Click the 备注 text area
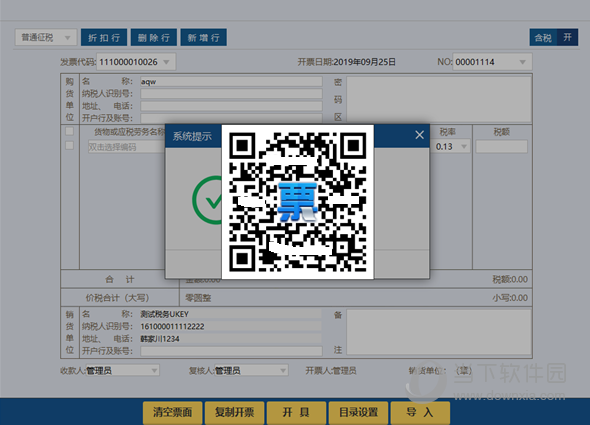This screenshot has height=425, width=590. (439, 332)
